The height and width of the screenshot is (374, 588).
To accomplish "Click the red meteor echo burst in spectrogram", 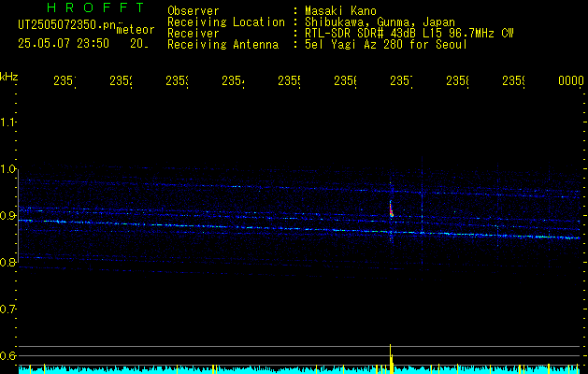I will [391, 209].
